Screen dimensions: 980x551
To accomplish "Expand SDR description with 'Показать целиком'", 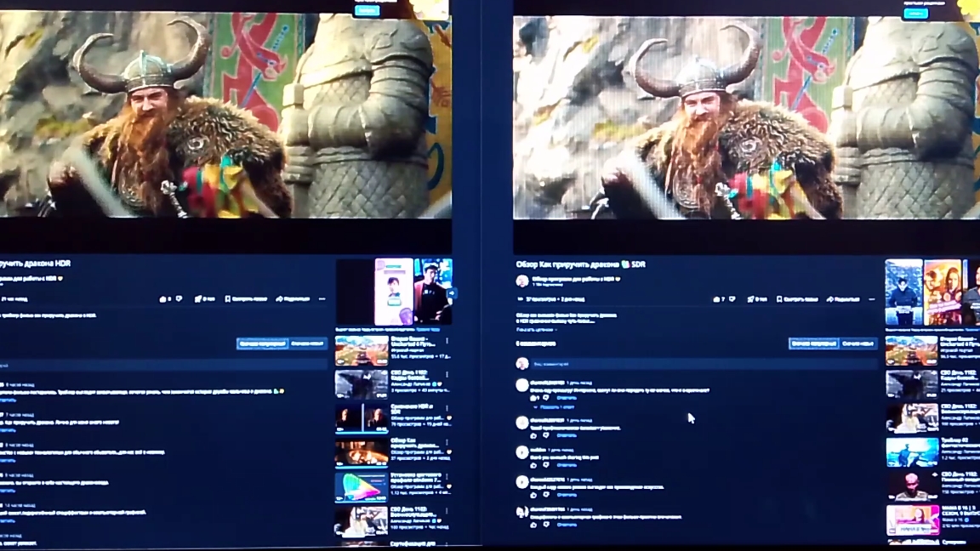I will (x=535, y=329).
